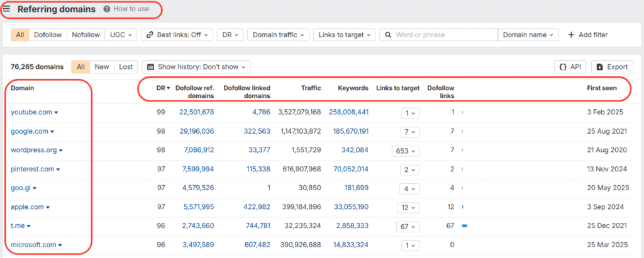Click keywords value 258,008,441
Screen dimensions: 644x258
348,112
